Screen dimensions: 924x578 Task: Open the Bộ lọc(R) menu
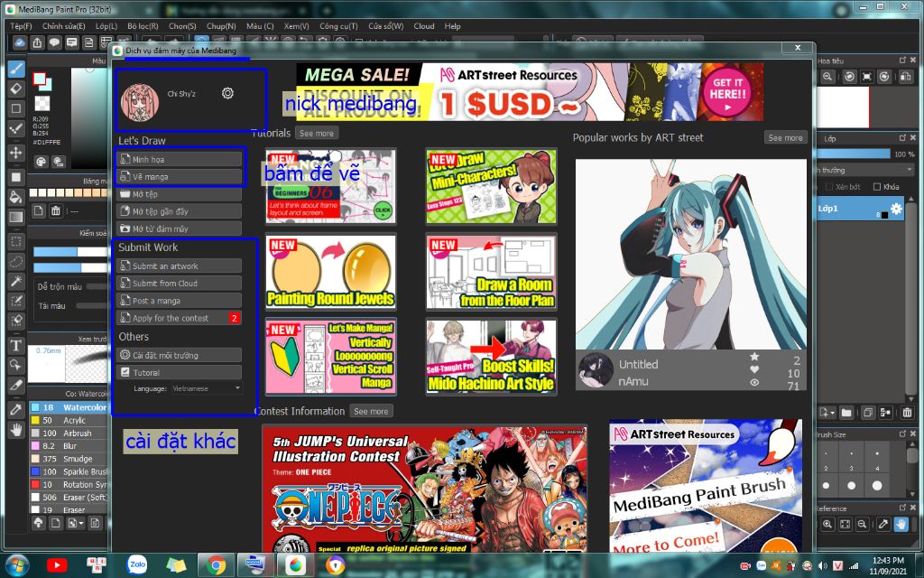(143, 26)
